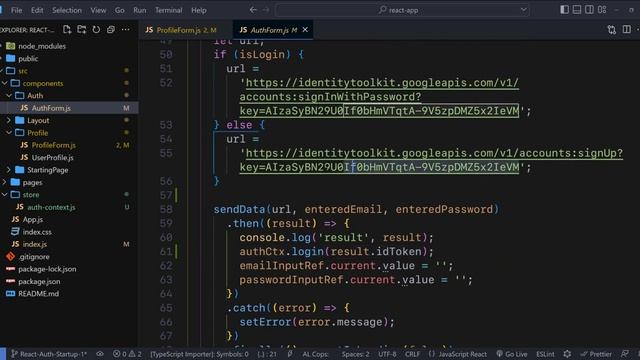This screenshot has width=640, height=360.
Task: Open the View menu
Action: 98,10
